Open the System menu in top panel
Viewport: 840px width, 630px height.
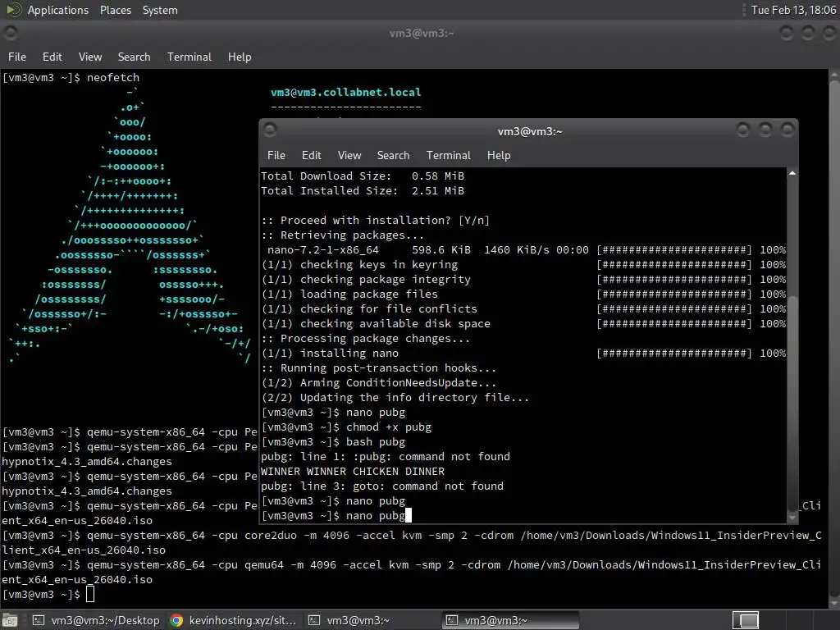[160, 10]
